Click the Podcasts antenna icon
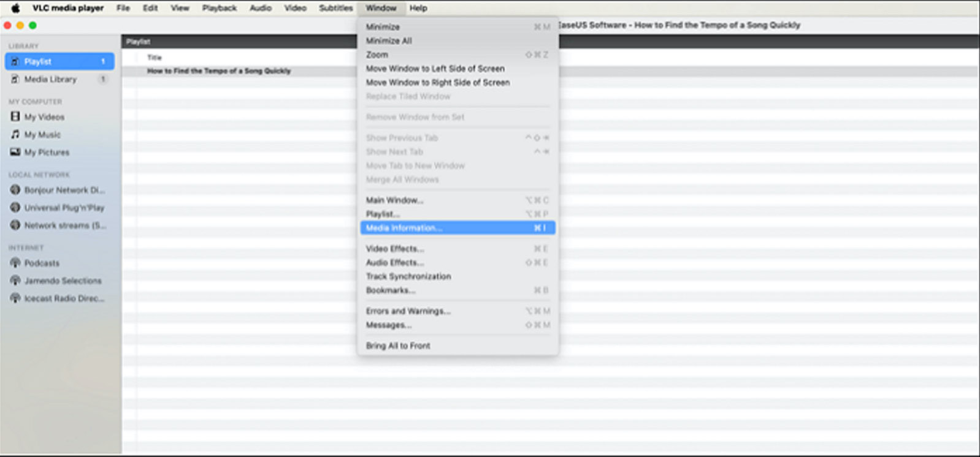Viewport: 980px width, 457px height. [x=15, y=263]
